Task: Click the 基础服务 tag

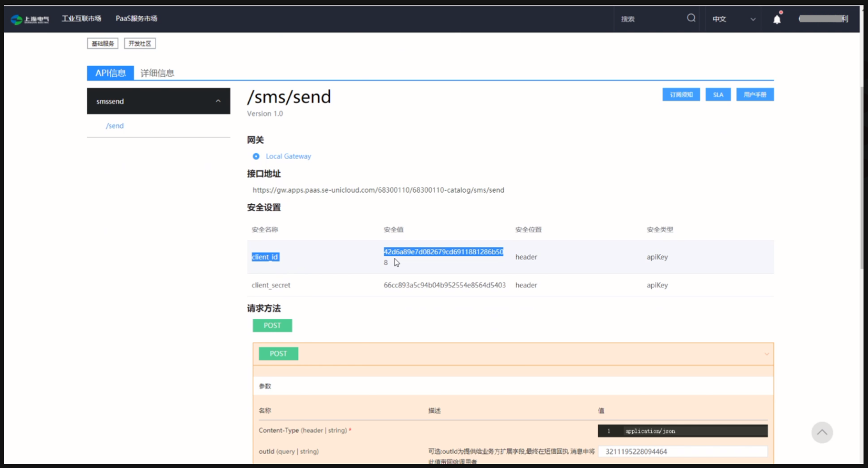Action: 103,43
